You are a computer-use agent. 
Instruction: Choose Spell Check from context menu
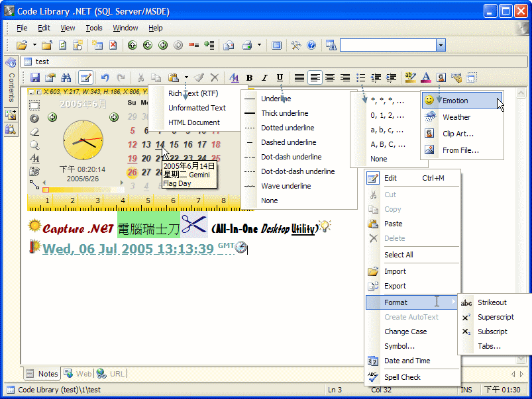click(412, 377)
